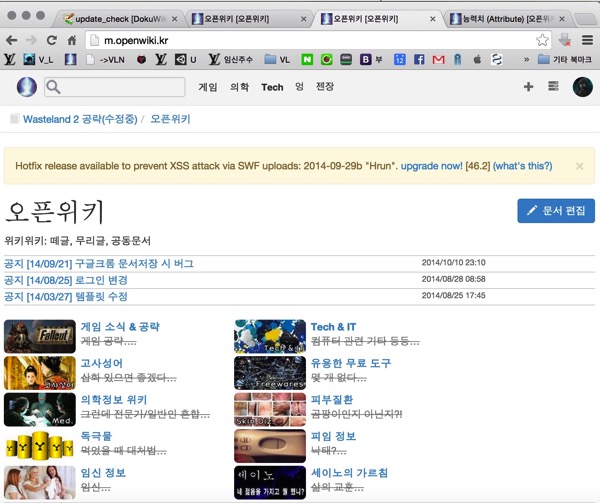600x503 pixels.
Task: Open the 의학정보 위키 link
Action: tap(114, 400)
